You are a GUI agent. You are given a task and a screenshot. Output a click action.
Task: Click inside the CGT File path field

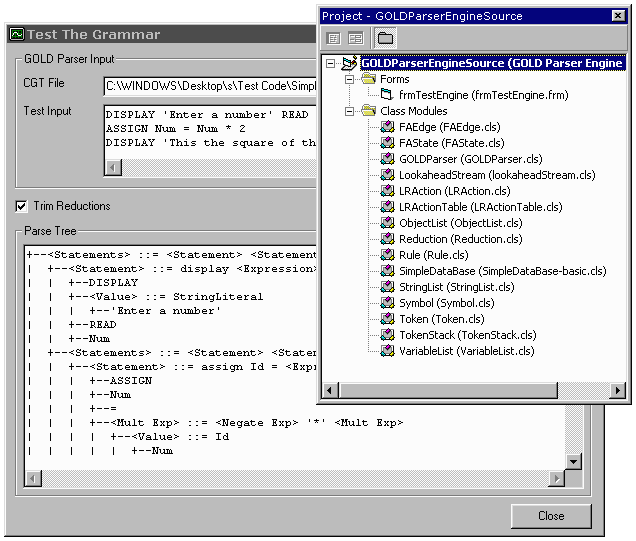point(210,85)
